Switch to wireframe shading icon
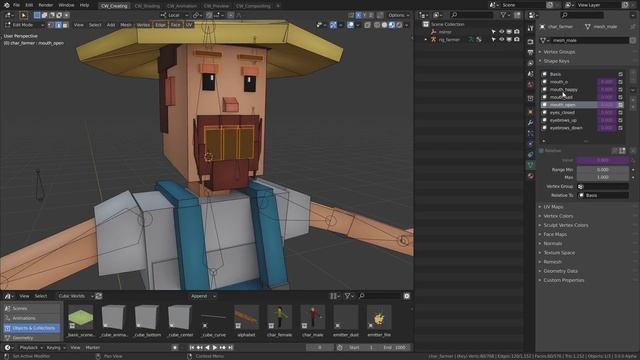The width and height of the screenshot is (640, 360). [377, 25]
